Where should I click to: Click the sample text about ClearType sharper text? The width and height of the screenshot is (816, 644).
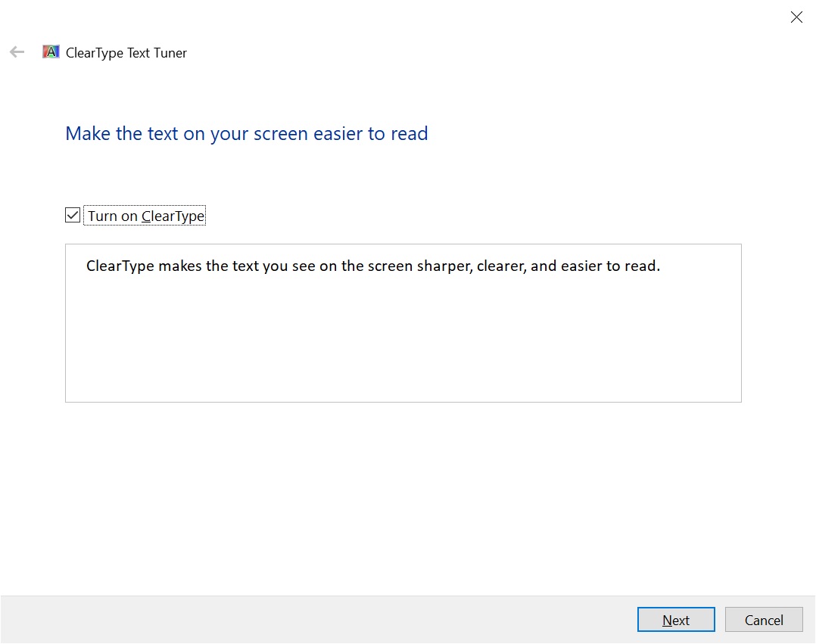(372, 266)
